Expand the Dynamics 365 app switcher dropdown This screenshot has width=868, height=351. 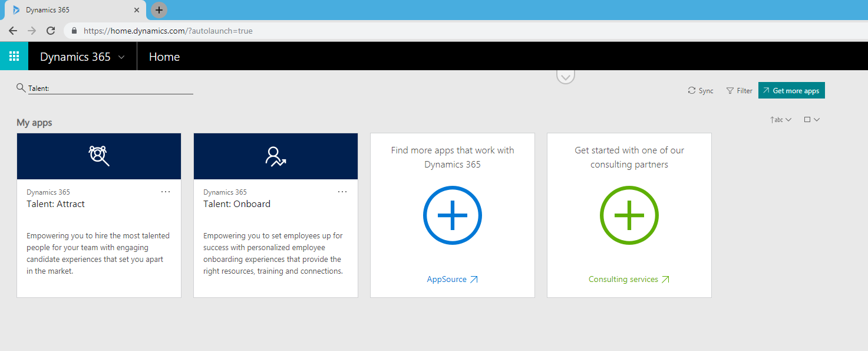pyautogui.click(x=82, y=57)
